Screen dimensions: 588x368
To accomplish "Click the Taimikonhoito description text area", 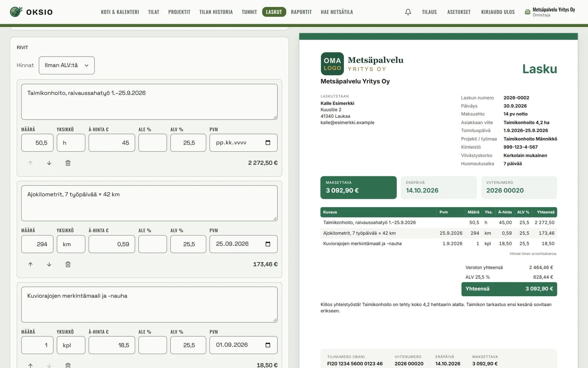I will 149,102.
